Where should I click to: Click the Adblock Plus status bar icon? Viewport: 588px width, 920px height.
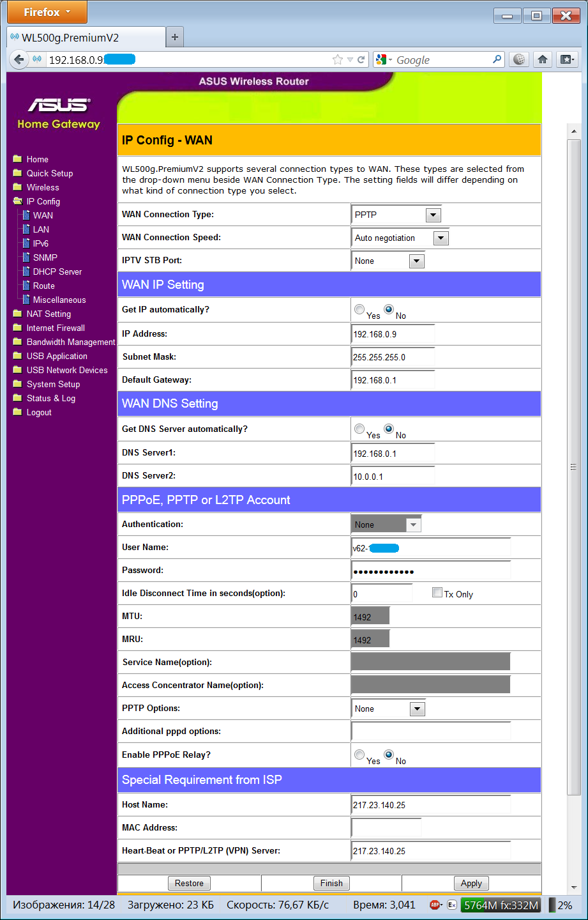pyautogui.click(x=436, y=905)
